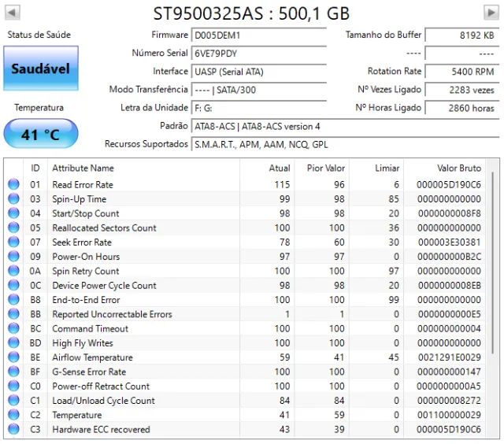Image resolution: width=504 pixels, height=444 pixels.
Task: Click the Command Timeout attribute name
Action: pyautogui.click(x=90, y=328)
